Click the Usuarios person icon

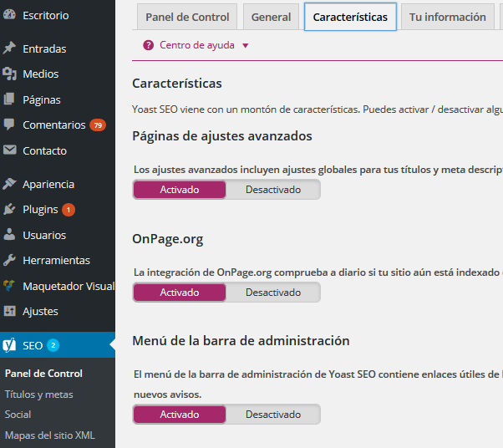(9, 234)
